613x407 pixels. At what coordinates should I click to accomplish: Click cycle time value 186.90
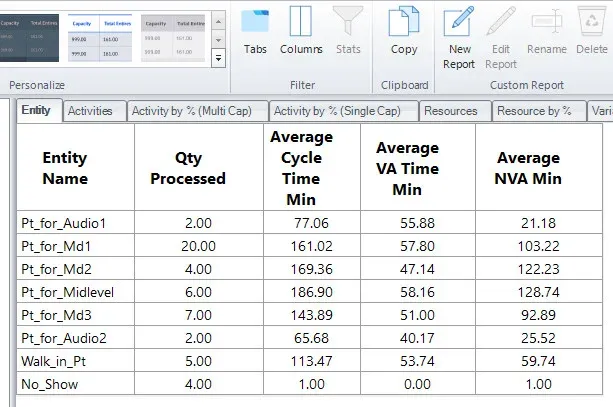coord(312,292)
